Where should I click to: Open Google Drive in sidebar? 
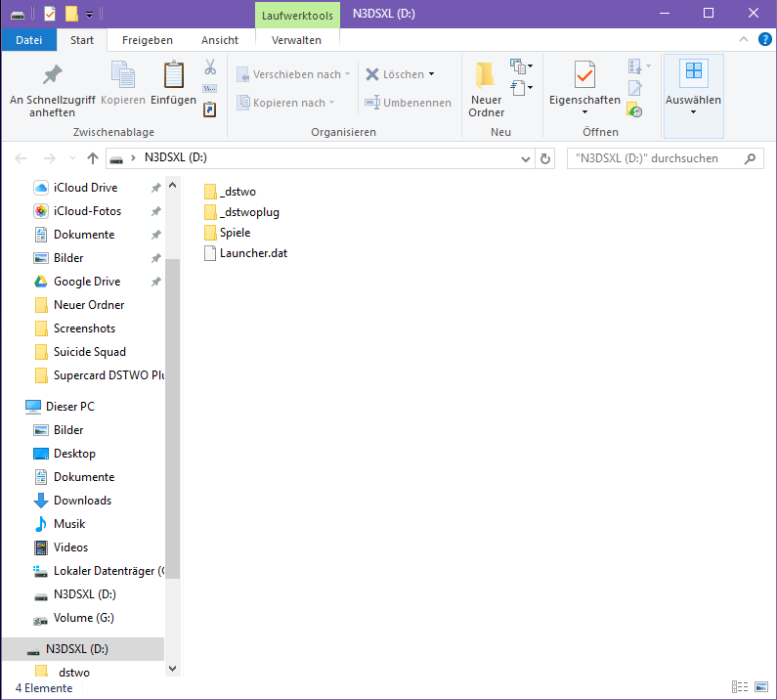click(x=87, y=282)
